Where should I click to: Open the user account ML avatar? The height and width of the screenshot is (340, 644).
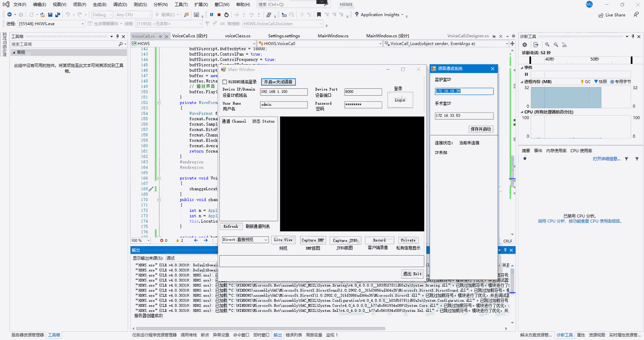pyautogui.click(x=589, y=4)
